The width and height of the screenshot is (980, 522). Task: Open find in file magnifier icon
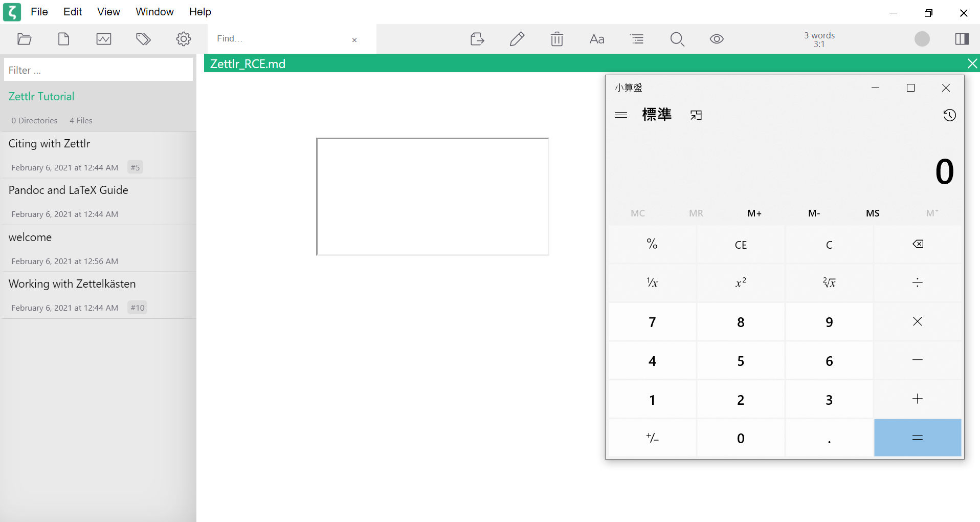677,39
